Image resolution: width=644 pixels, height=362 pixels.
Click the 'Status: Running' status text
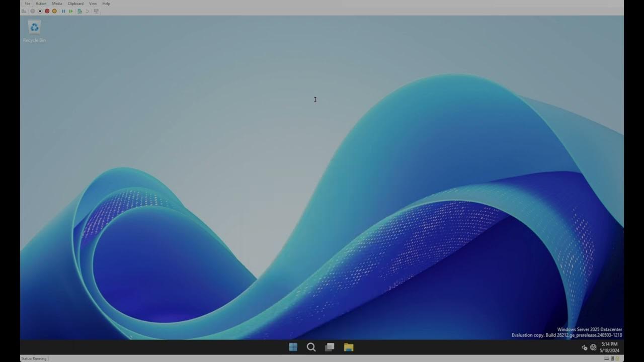pos(34,358)
